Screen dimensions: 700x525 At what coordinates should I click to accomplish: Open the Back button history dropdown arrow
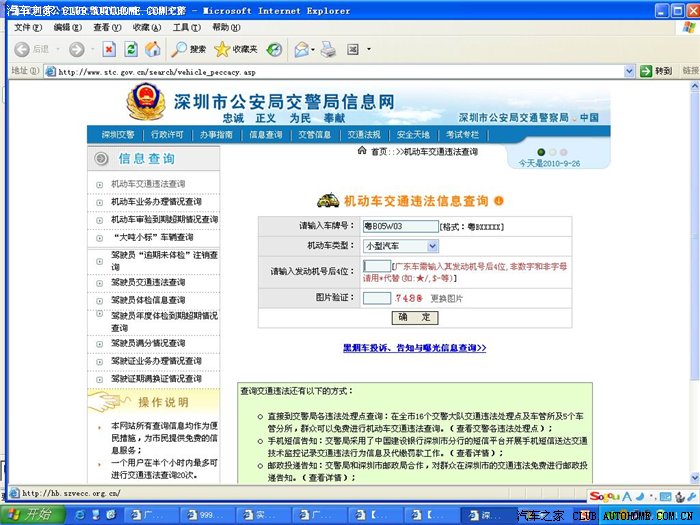click(x=56, y=49)
